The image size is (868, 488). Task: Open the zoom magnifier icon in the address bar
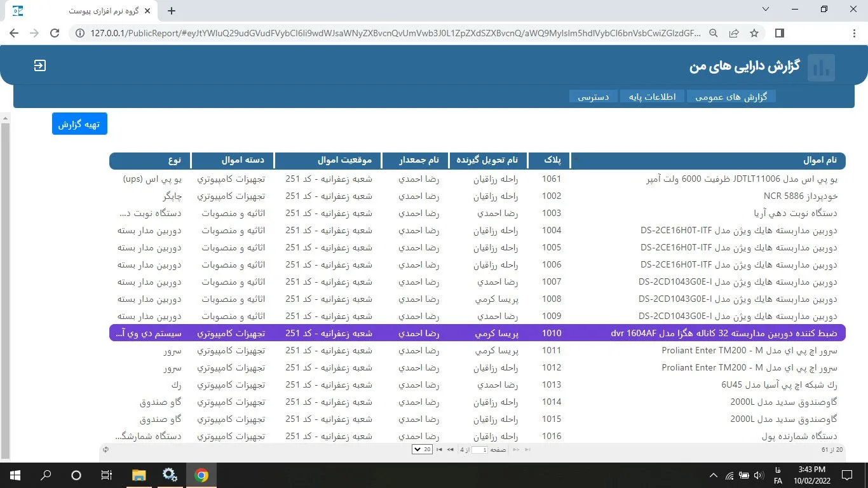(x=714, y=33)
